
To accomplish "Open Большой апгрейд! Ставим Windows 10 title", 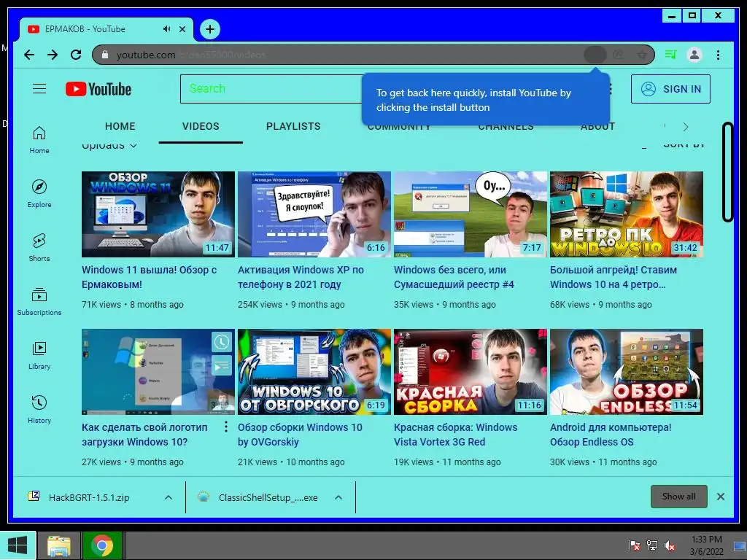I will [614, 277].
